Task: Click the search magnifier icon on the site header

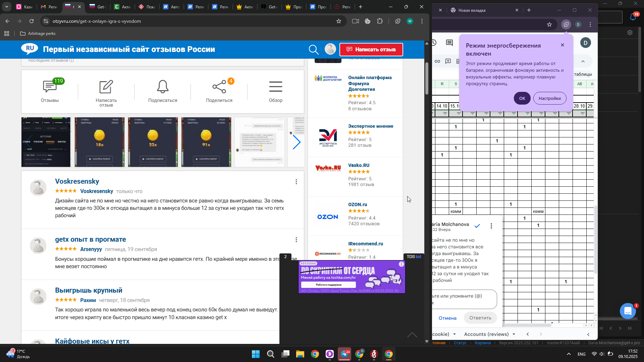Action: tap(313, 50)
